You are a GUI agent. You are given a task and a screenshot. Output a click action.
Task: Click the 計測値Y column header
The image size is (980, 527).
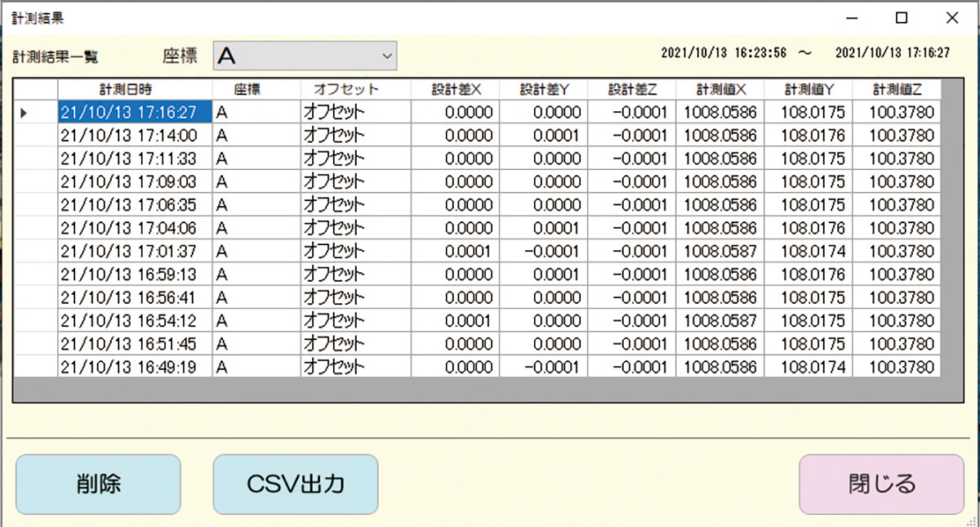(808, 90)
